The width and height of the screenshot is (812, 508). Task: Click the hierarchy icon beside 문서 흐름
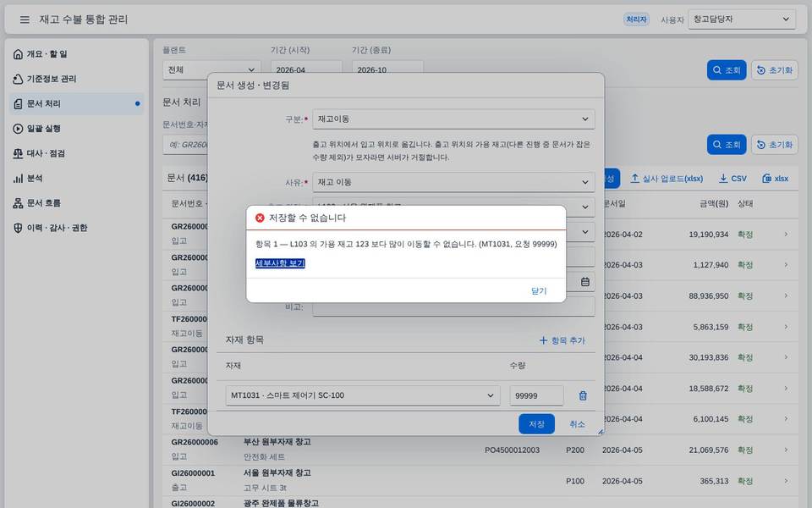point(18,203)
